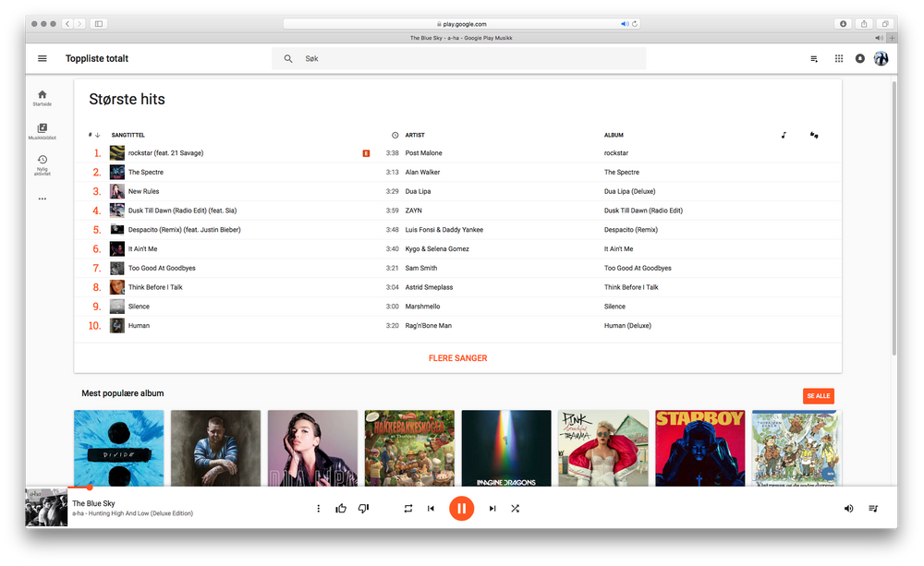Show all Safari tabs
924x566 pixels.
coord(885,24)
